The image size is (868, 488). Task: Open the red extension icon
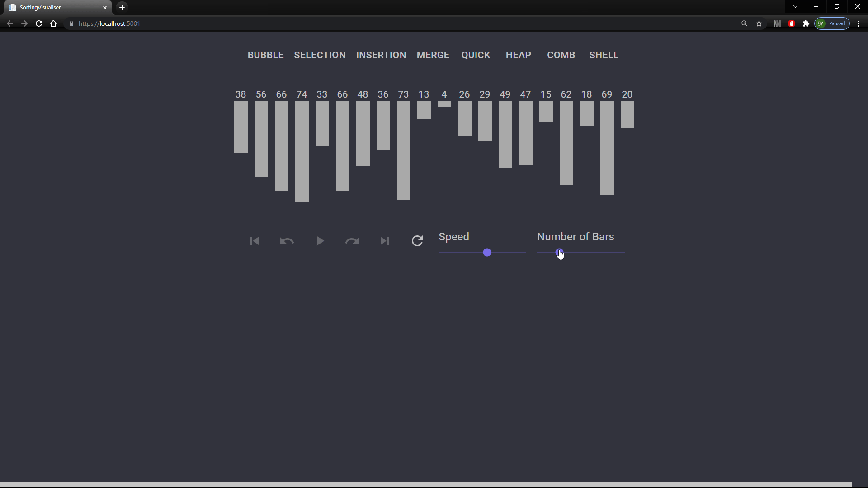click(x=792, y=23)
